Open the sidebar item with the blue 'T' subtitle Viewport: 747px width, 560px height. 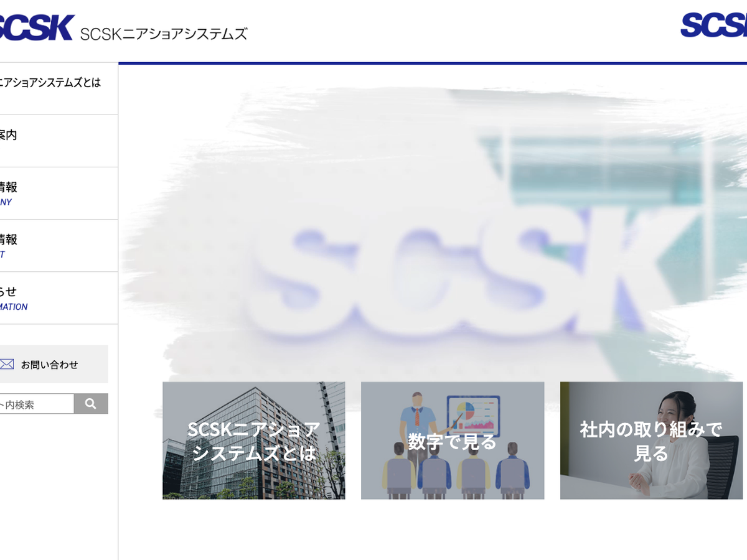pos(9,245)
